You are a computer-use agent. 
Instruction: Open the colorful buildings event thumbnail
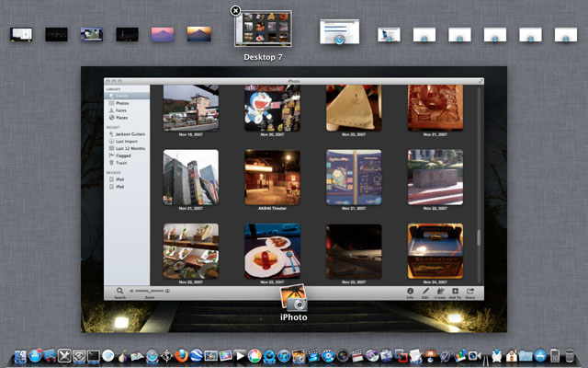pyautogui.click(x=191, y=178)
